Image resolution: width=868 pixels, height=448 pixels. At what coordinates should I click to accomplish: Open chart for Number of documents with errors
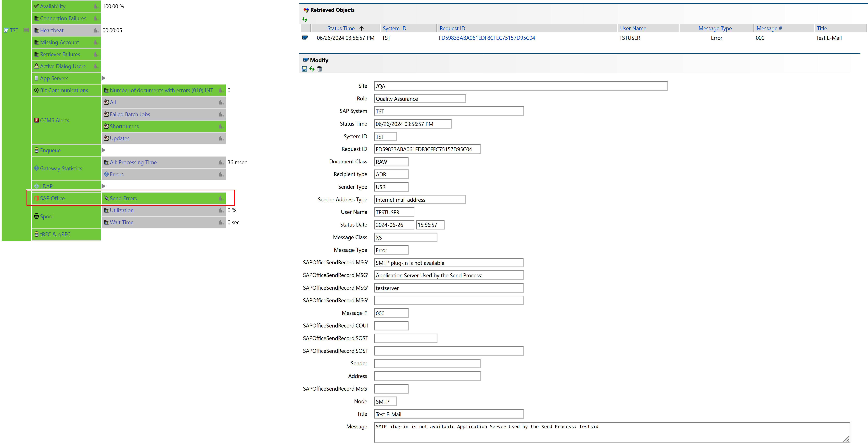click(221, 90)
